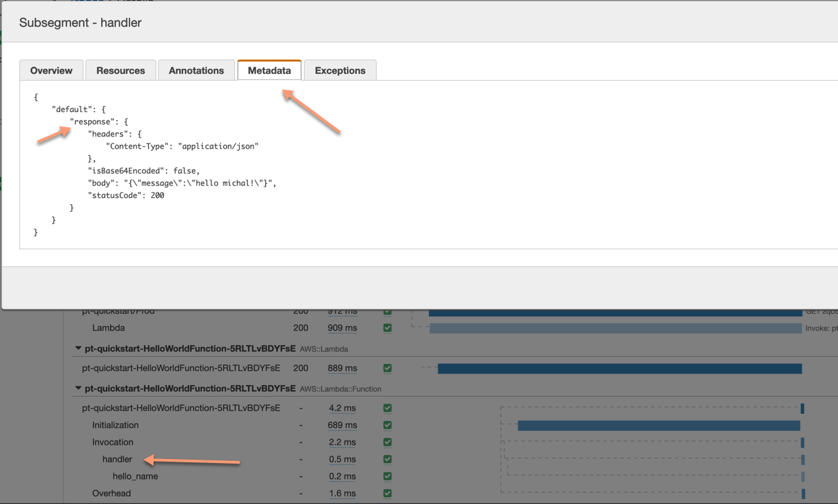Click the status icon on the Invocation row

point(387,442)
